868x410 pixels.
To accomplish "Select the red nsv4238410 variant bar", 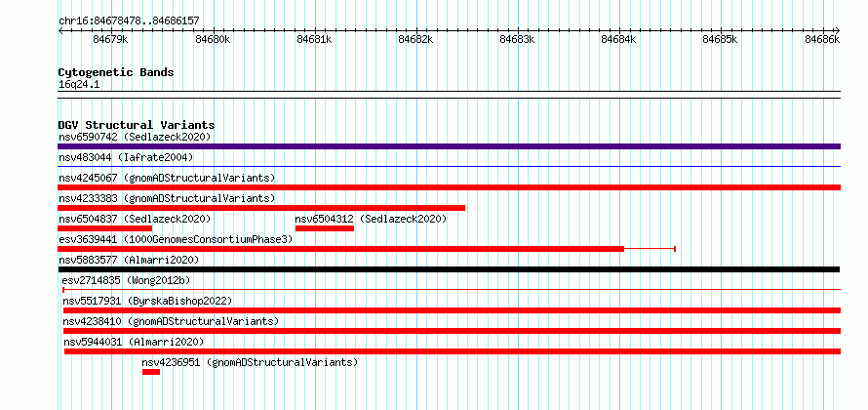I will tap(452, 331).
